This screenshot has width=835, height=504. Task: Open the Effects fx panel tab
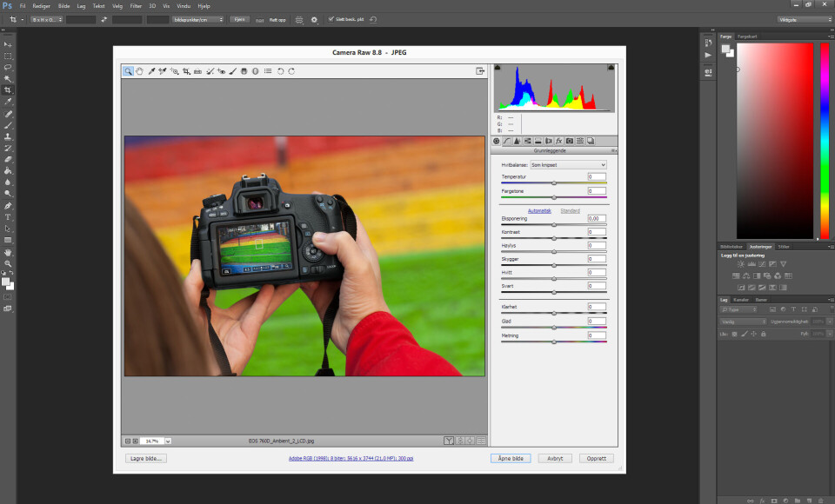(x=558, y=141)
